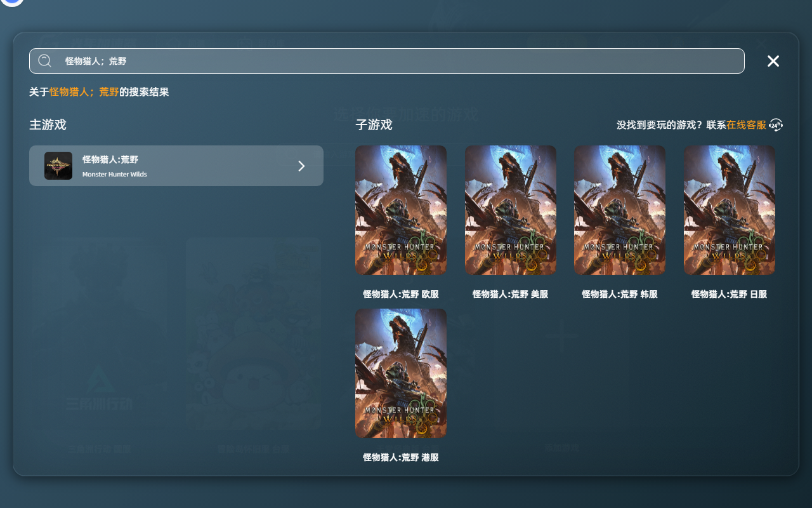Click the 子游戏 section heading
Image resolution: width=812 pixels, height=508 pixels.
coord(374,125)
